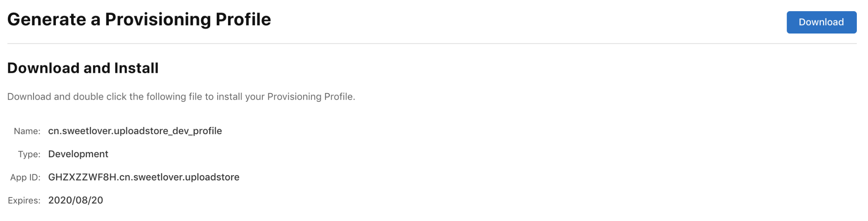Viewport: 868px width, 221px height.
Task: Click the Type field label
Action: pos(29,154)
